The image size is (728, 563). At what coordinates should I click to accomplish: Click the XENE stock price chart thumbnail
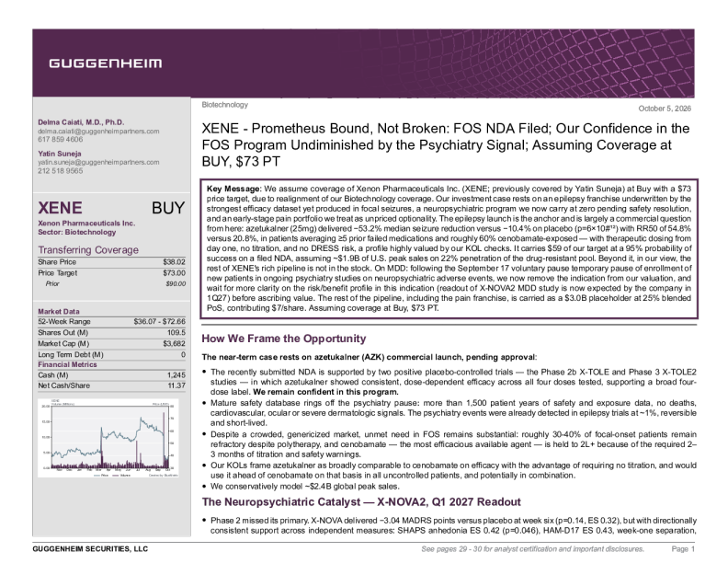pyautogui.click(x=108, y=438)
